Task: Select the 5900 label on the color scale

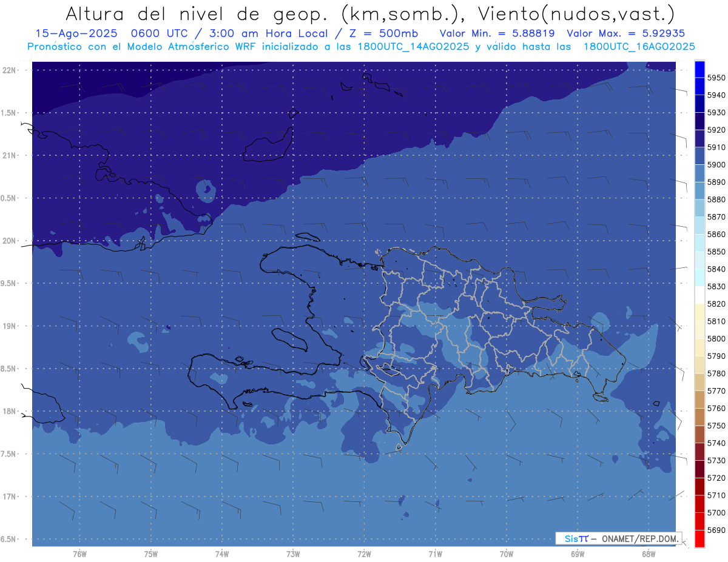Action: (716, 165)
